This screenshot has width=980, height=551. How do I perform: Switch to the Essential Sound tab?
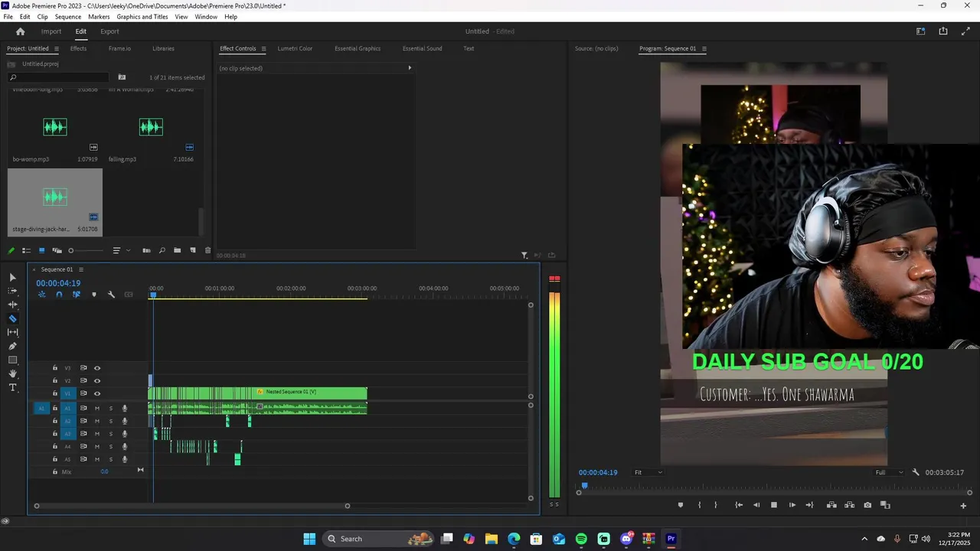click(423, 49)
